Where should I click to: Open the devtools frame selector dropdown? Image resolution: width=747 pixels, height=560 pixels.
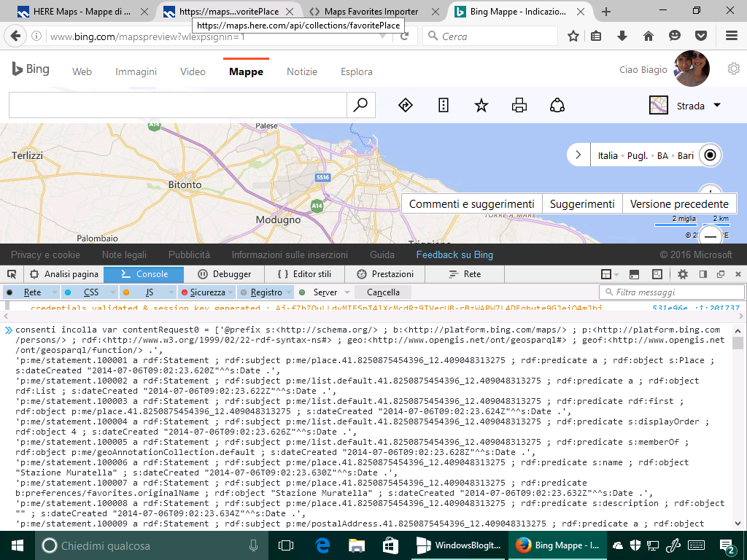609,274
